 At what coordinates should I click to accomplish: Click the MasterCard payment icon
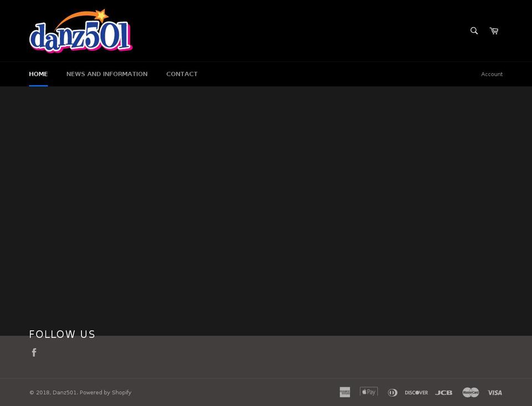[x=470, y=393]
